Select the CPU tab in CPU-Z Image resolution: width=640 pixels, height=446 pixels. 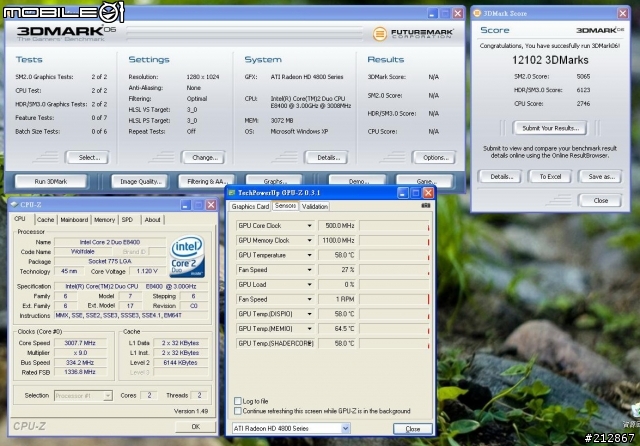point(20,219)
